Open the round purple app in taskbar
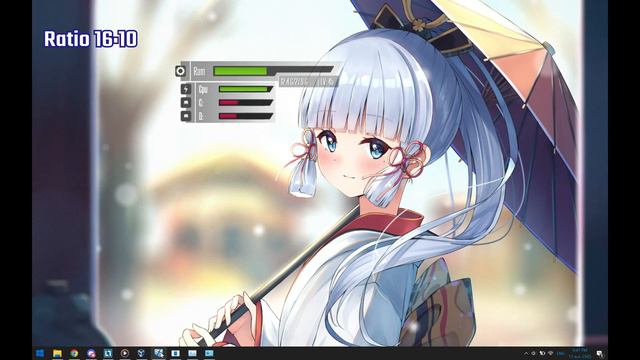The image size is (640, 360). click(x=91, y=353)
